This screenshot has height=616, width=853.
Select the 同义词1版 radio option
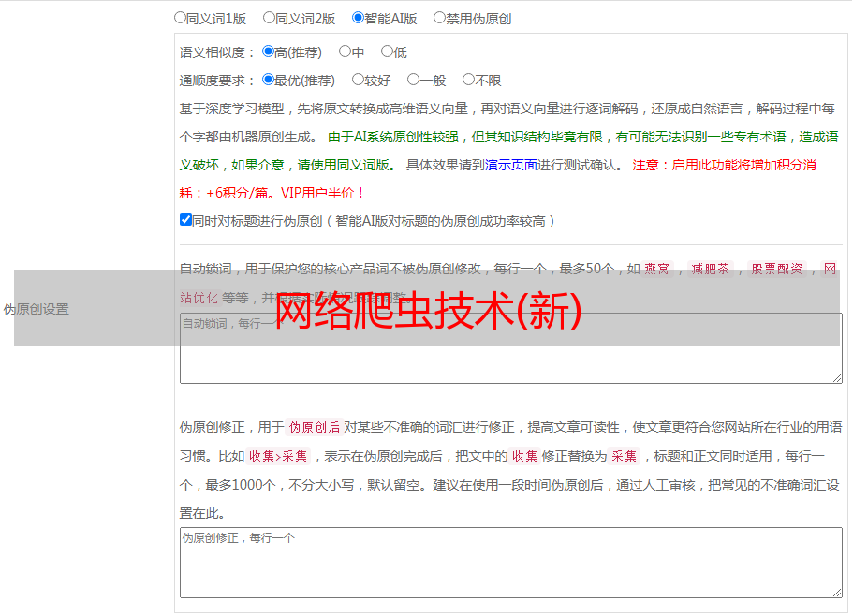point(181,18)
